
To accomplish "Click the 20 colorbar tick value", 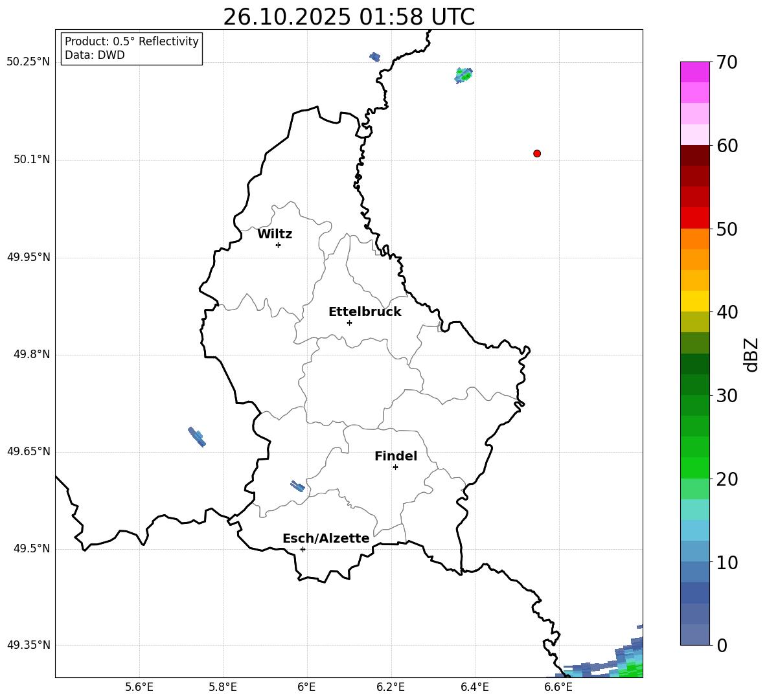I will coord(727,479).
